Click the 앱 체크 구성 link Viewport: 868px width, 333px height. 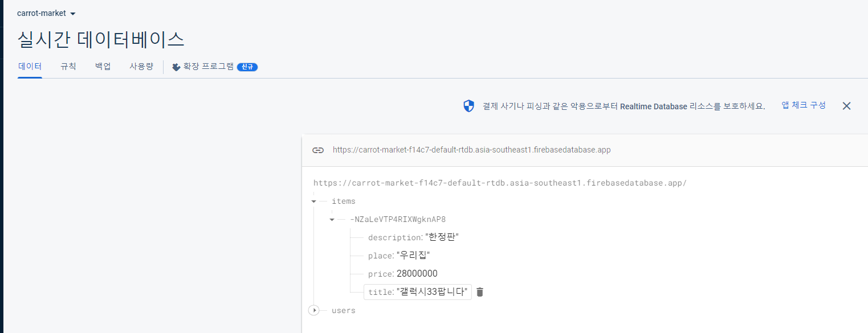pos(804,105)
